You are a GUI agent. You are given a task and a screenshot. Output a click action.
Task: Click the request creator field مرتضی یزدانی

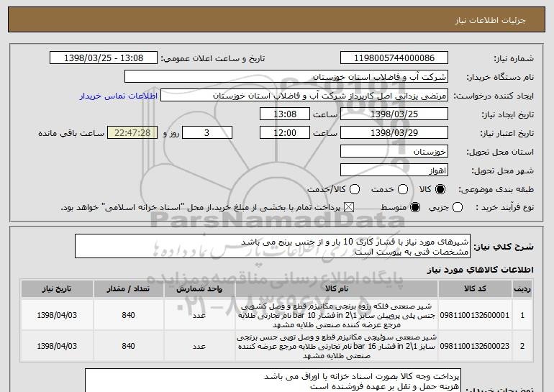(304, 96)
